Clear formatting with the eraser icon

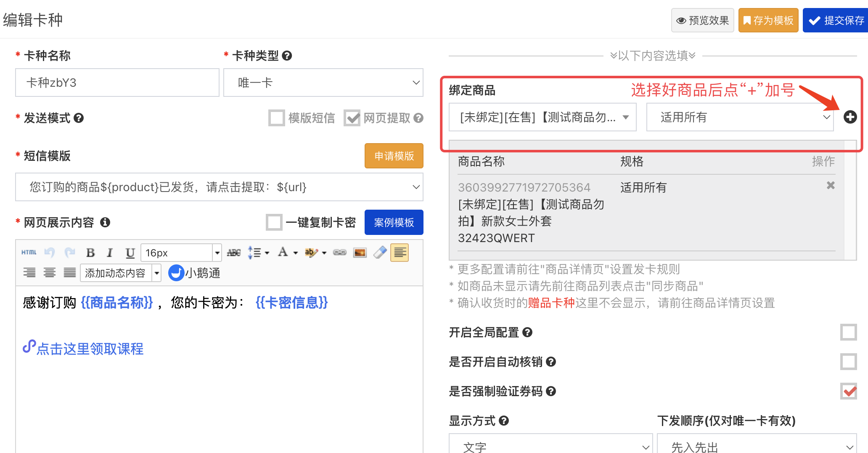click(380, 253)
